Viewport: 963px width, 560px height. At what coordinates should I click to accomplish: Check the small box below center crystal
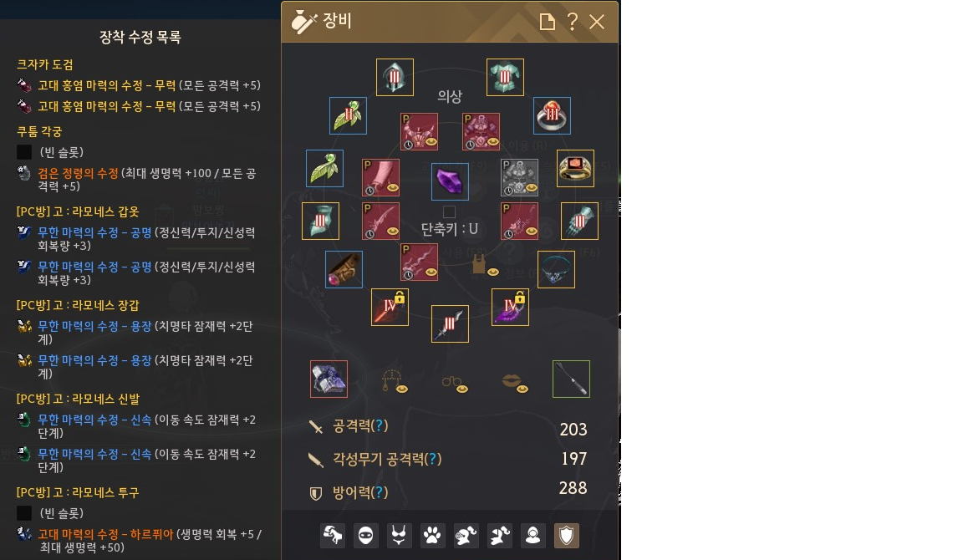point(450,211)
